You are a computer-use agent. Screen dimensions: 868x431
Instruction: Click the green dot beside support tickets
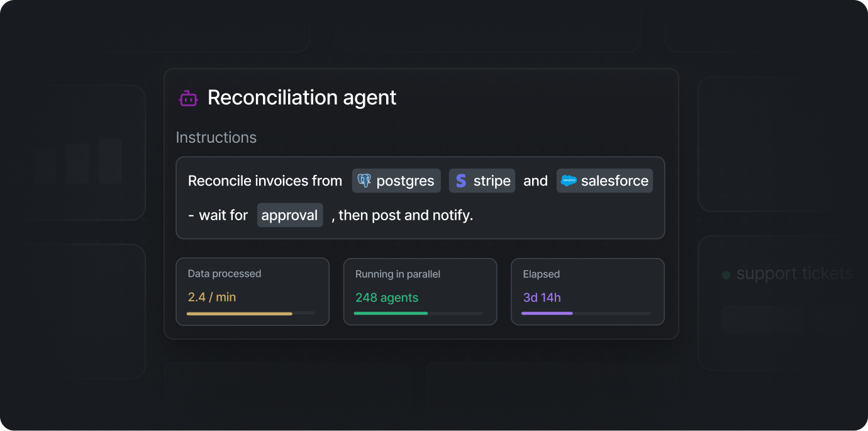tap(726, 275)
